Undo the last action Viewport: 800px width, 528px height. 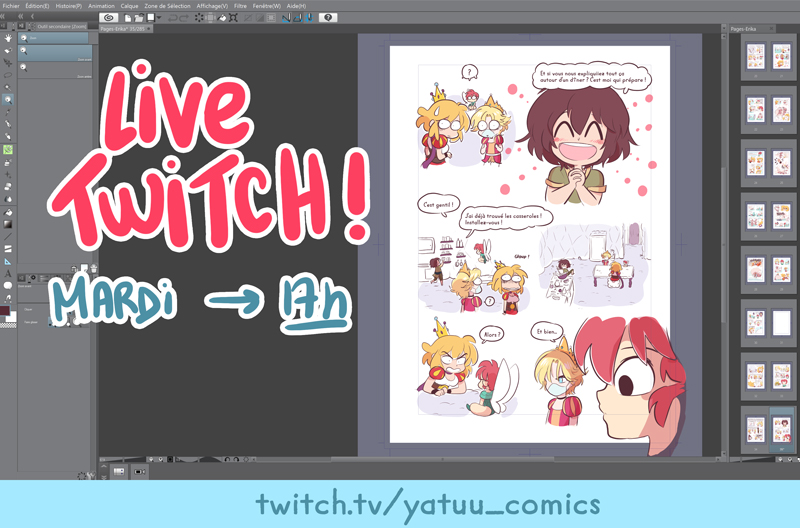172,18
